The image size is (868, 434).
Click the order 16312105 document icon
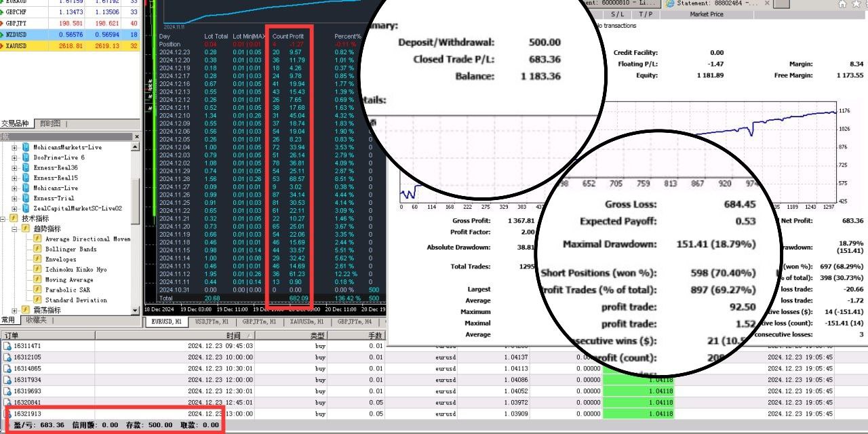pos(7,357)
